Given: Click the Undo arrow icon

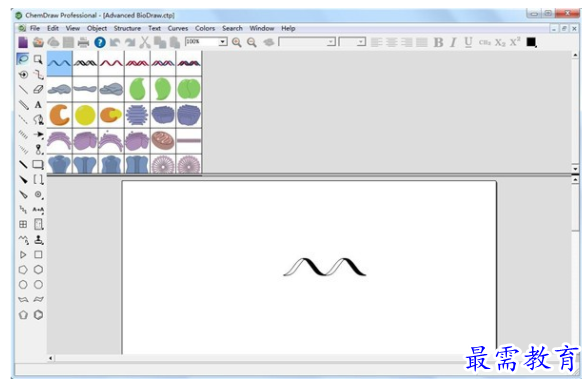Looking at the screenshot, I should click(x=115, y=42).
